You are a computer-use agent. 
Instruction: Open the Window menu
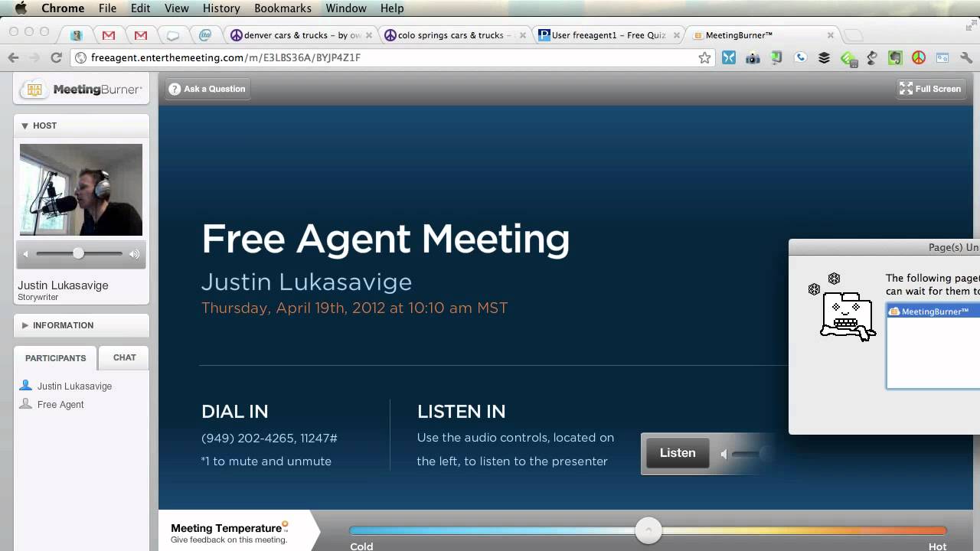pos(346,8)
